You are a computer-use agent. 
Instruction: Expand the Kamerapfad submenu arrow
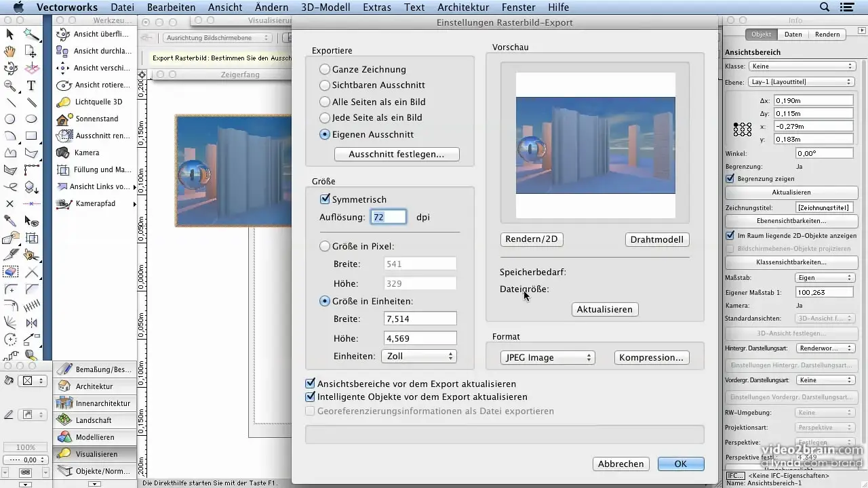click(134, 203)
